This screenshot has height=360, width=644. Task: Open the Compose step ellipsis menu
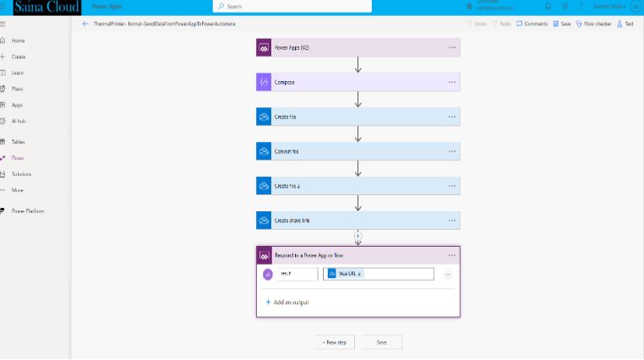click(x=452, y=83)
